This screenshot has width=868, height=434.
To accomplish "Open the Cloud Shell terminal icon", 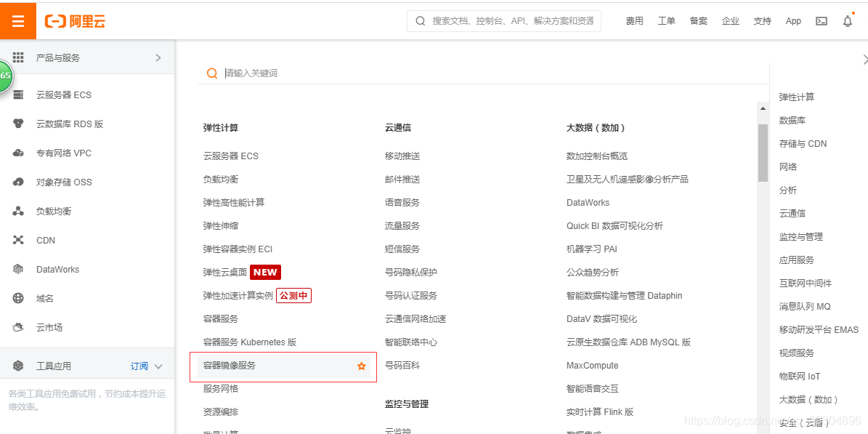I will (x=821, y=21).
